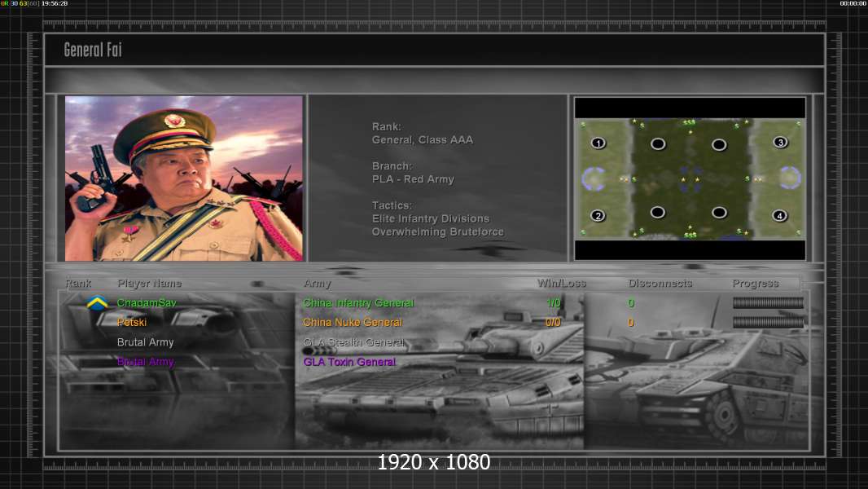Click the General, Class AAA rank text

[423, 140]
